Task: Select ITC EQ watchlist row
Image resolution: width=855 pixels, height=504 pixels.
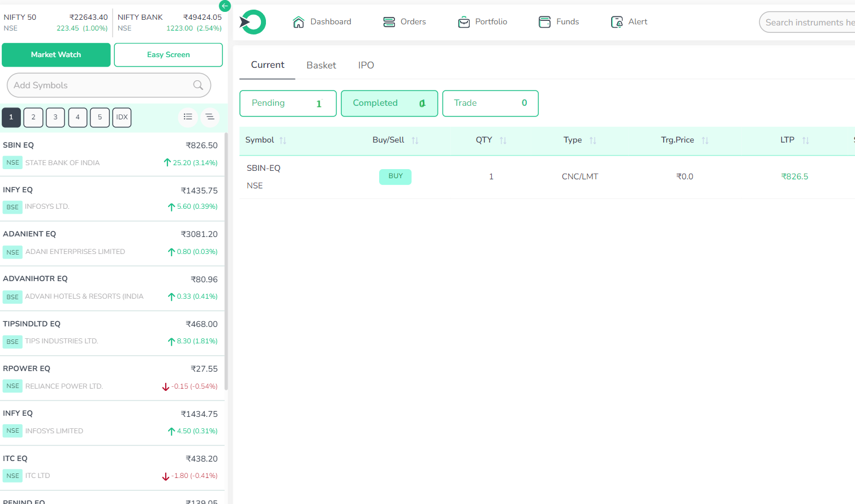Action: point(112,468)
